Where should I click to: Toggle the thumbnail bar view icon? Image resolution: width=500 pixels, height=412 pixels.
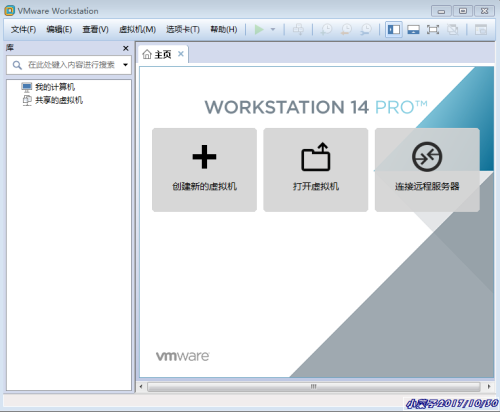tap(413, 30)
